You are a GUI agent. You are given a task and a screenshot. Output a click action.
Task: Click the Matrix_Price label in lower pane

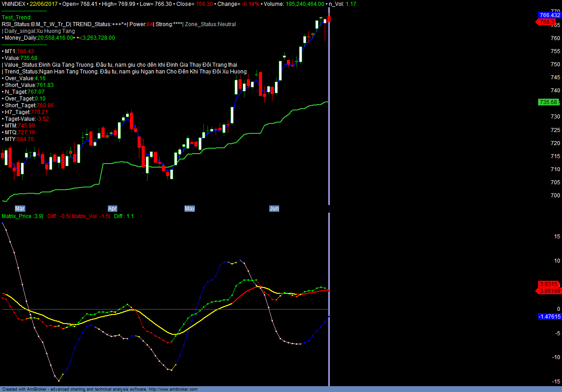[22, 216]
